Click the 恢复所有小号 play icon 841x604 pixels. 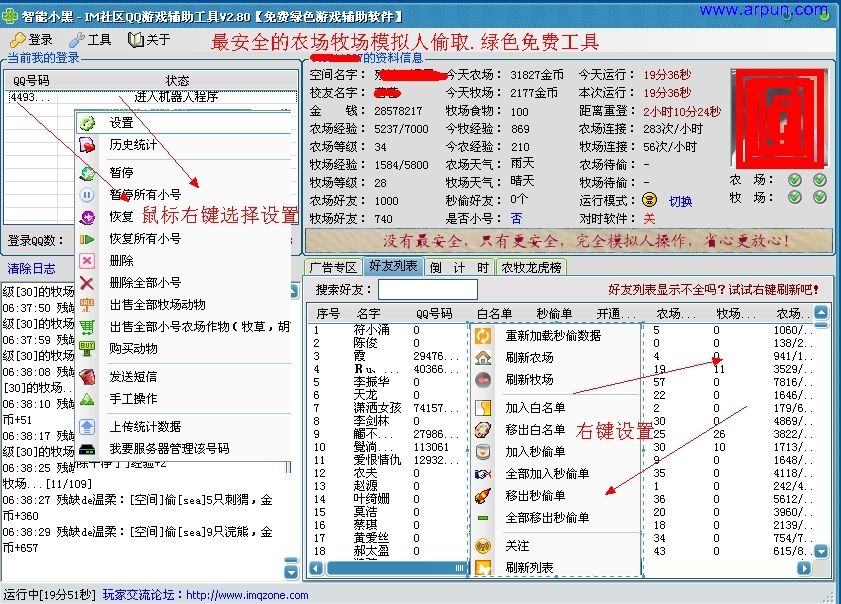(x=87, y=239)
